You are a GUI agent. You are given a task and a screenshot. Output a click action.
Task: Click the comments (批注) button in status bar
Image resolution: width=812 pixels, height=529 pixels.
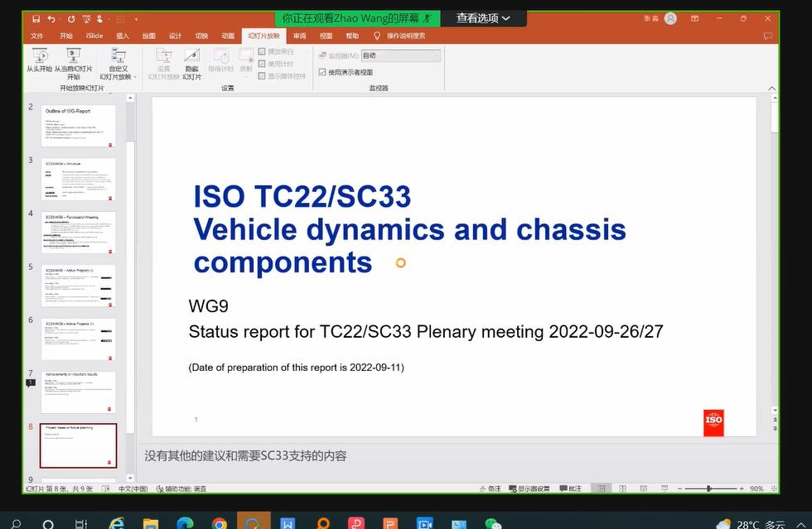coord(570,488)
